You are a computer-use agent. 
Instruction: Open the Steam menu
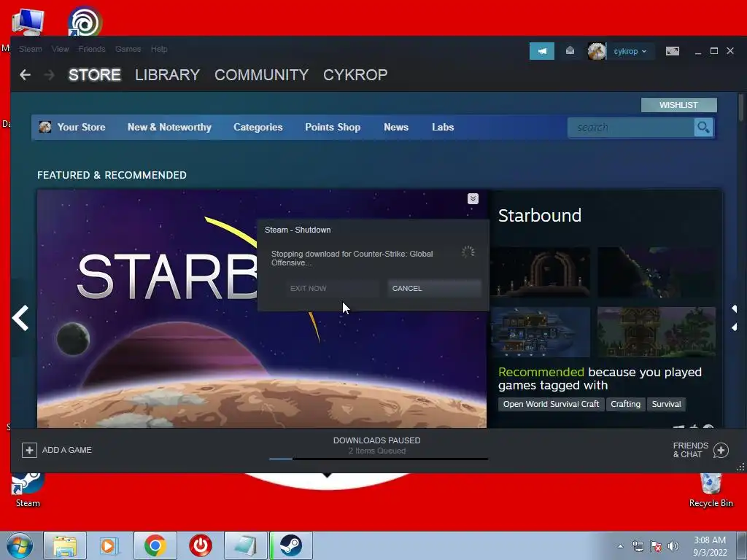31,49
